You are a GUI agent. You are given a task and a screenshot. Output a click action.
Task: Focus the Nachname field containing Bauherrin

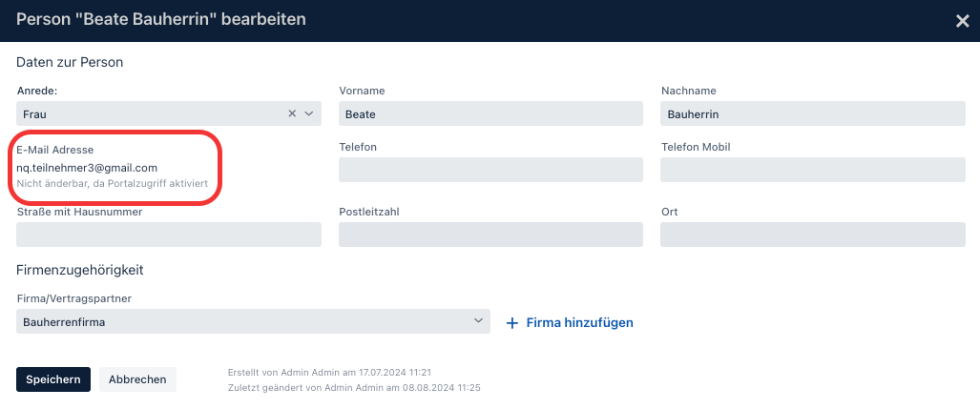coord(813,113)
